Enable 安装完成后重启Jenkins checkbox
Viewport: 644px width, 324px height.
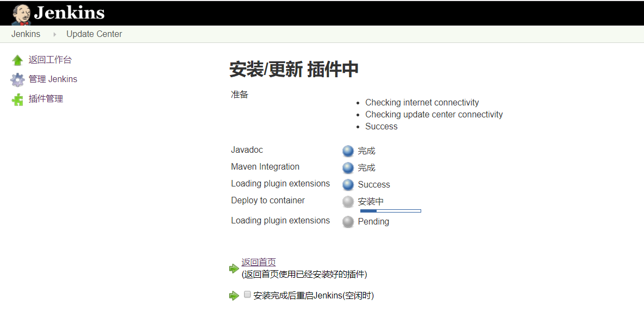tap(247, 295)
